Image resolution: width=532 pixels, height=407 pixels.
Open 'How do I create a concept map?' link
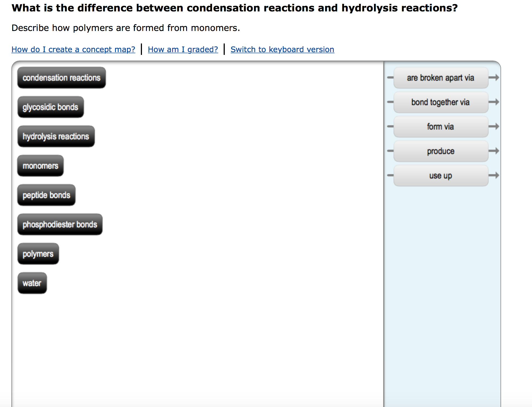(73, 49)
